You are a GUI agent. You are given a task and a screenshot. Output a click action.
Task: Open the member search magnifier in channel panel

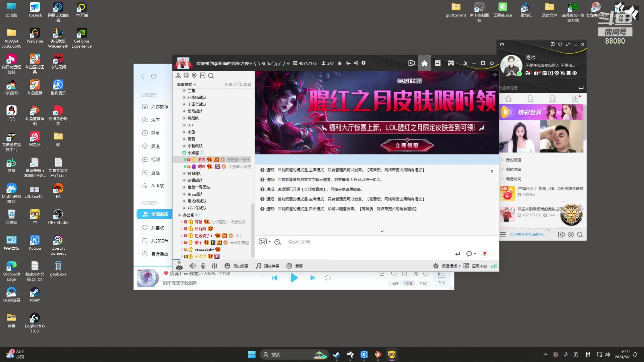pos(211,76)
